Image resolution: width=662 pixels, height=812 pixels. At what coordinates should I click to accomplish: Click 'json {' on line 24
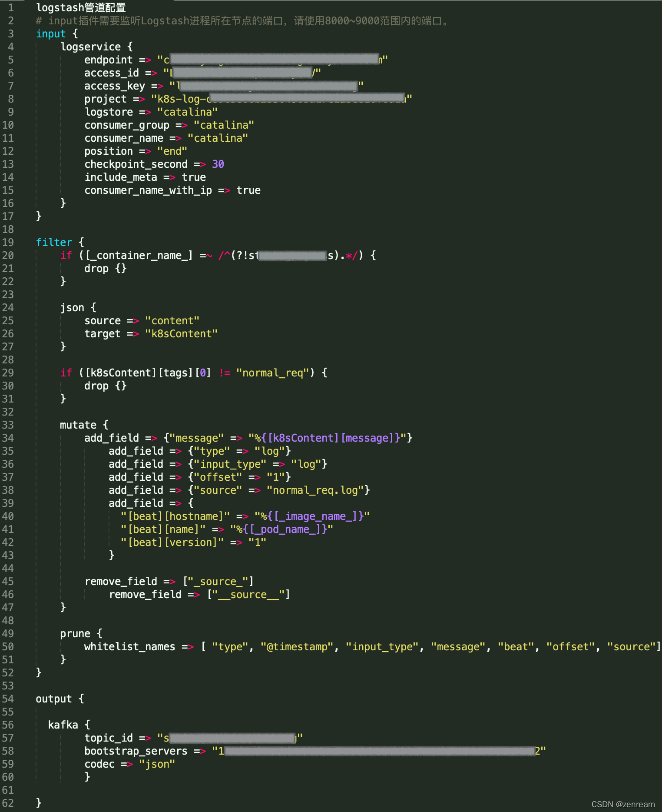(78, 308)
